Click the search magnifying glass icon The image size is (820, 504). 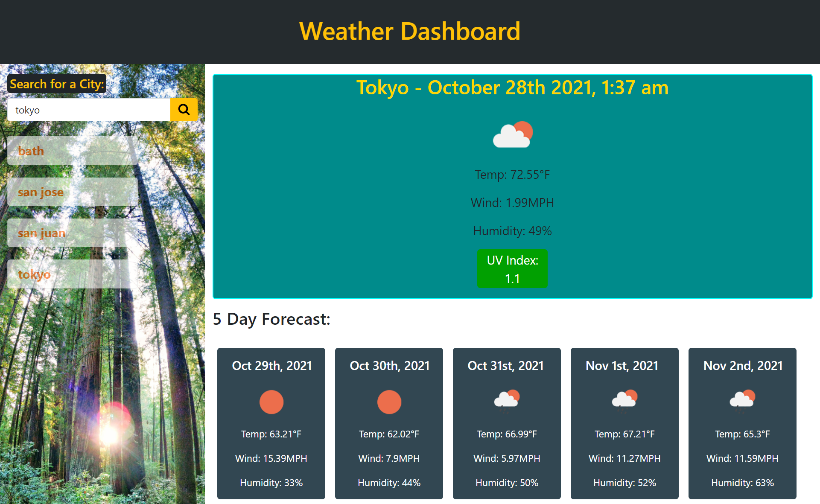tap(184, 110)
